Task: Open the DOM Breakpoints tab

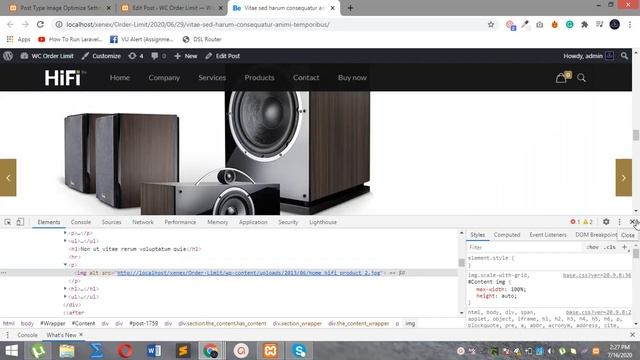Action: click(596, 235)
